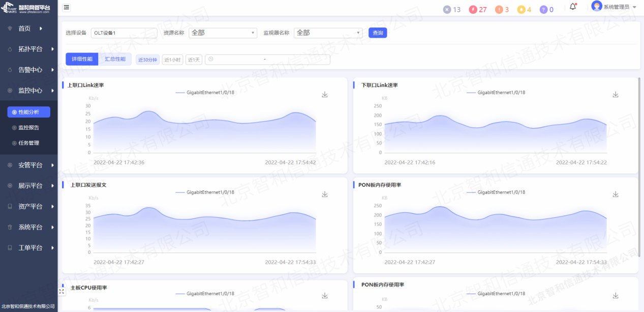The width and height of the screenshot is (644, 312).
Task: Click the orange alarm count 3
Action: (502, 9)
